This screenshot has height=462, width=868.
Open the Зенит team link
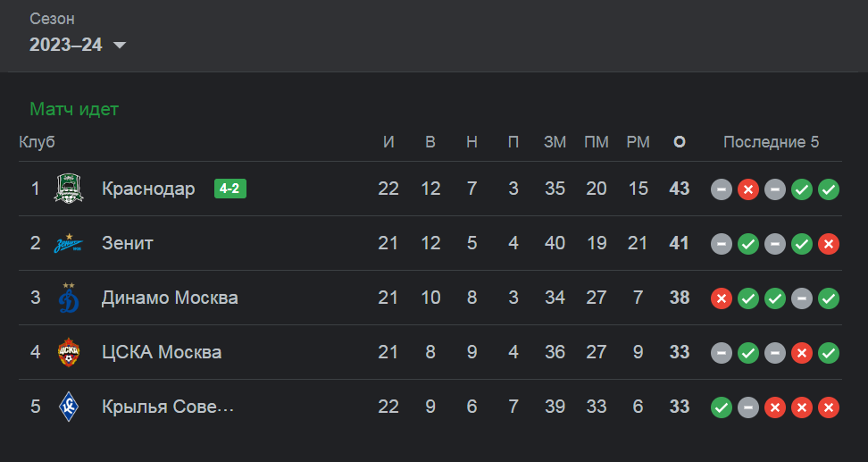(x=128, y=243)
